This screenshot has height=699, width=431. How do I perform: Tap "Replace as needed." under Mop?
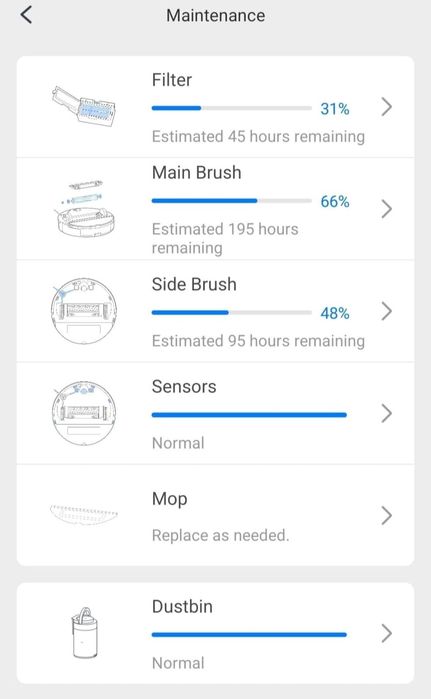(221, 535)
